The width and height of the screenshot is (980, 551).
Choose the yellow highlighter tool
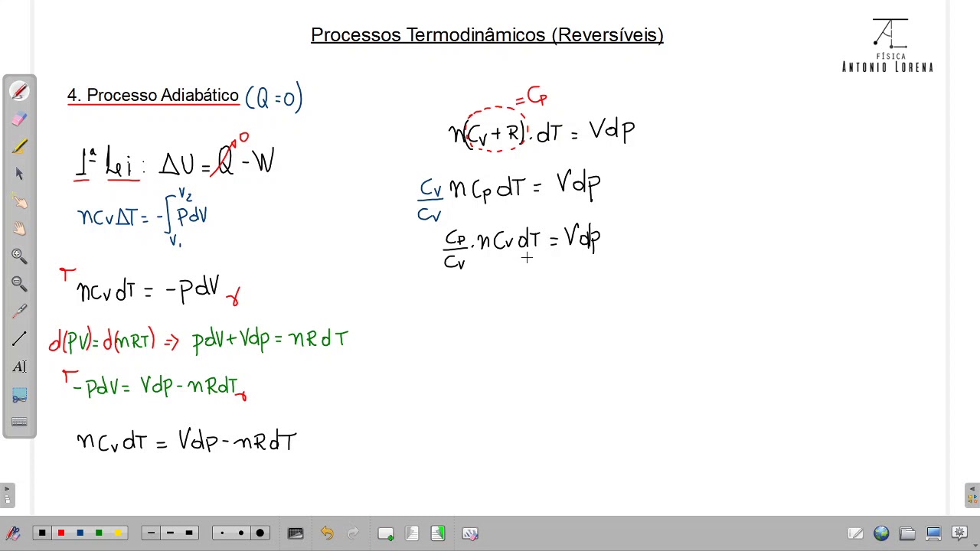coord(19,147)
